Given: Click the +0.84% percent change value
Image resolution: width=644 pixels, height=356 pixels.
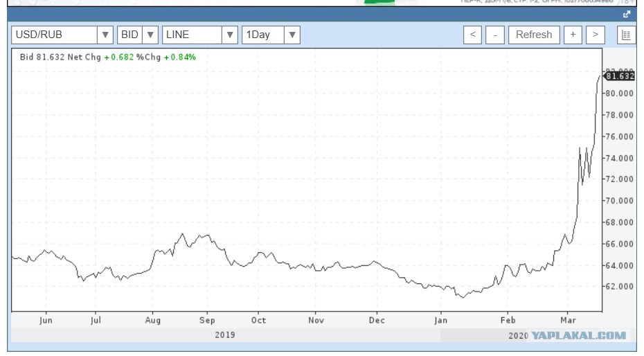Looking at the screenshot, I should point(180,57).
